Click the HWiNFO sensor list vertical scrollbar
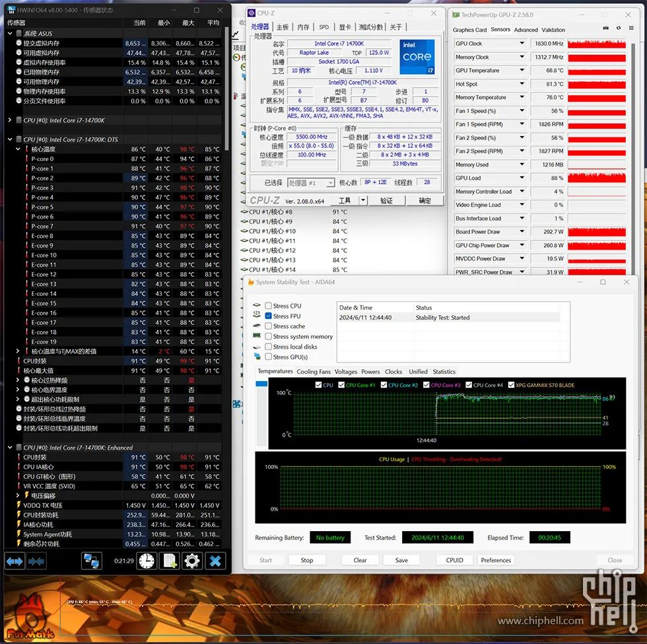 226,89
